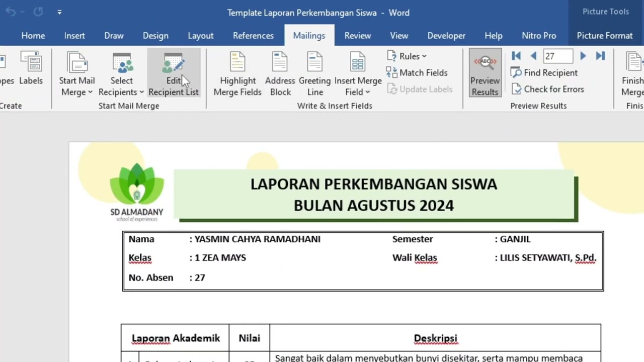Click the Nama label in document
Screen dimensions: 644x362
point(141,239)
